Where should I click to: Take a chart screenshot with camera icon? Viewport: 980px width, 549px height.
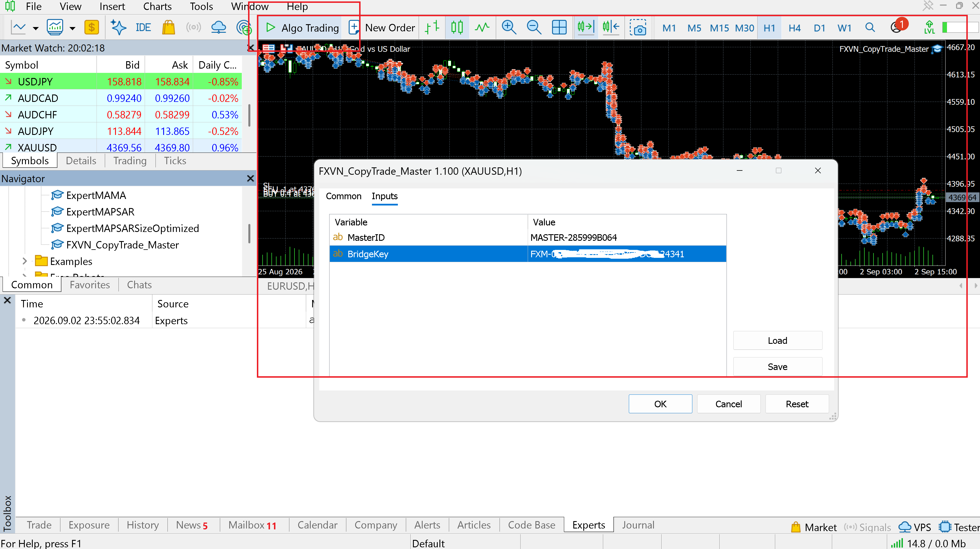tap(638, 28)
